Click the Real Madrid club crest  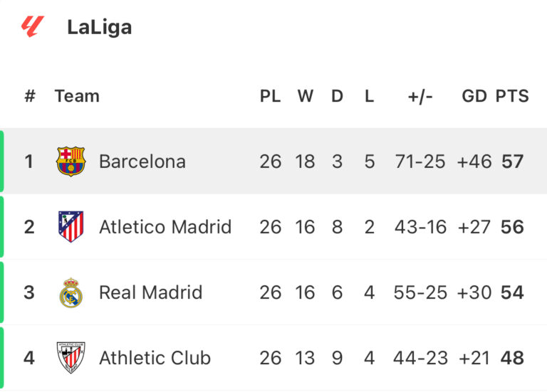tap(71, 292)
